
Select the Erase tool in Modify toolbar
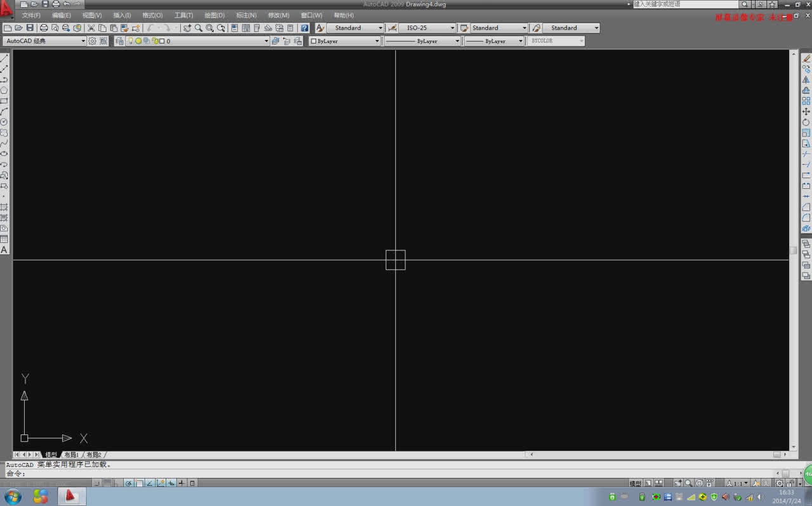coord(806,58)
